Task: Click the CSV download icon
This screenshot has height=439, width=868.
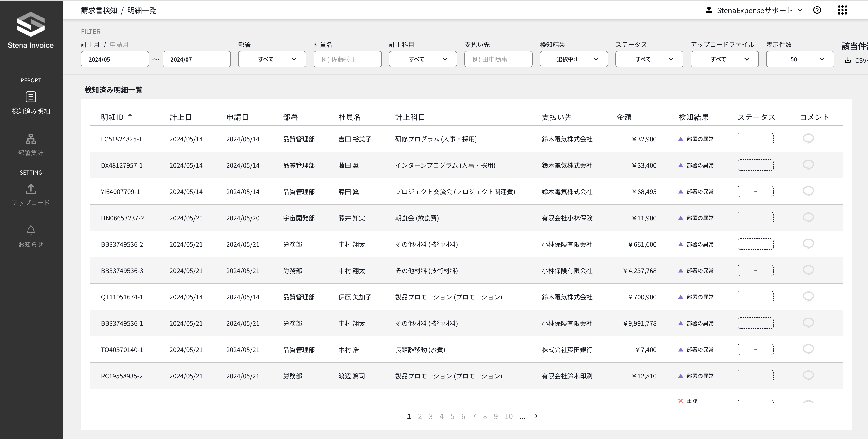Action: (848, 61)
